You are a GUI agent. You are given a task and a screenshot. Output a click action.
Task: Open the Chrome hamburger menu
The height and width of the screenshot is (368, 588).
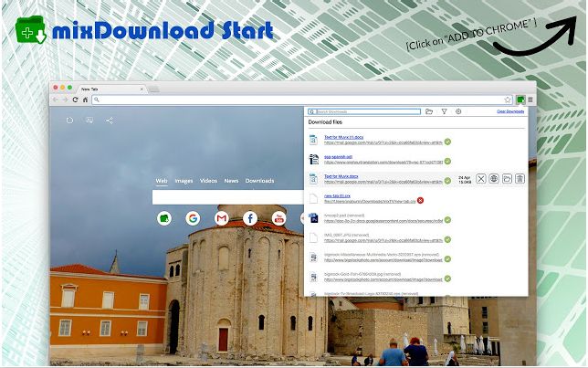[x=530, y=100]
